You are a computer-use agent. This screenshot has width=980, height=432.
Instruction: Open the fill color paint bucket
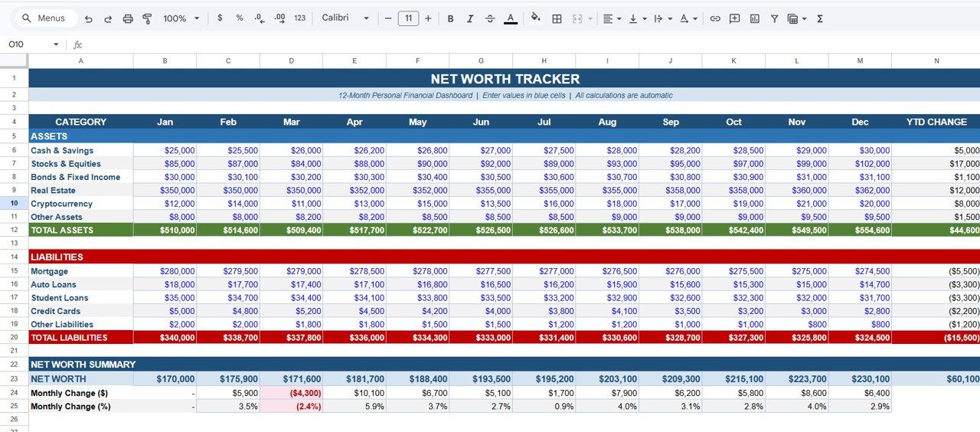(535, 18)
